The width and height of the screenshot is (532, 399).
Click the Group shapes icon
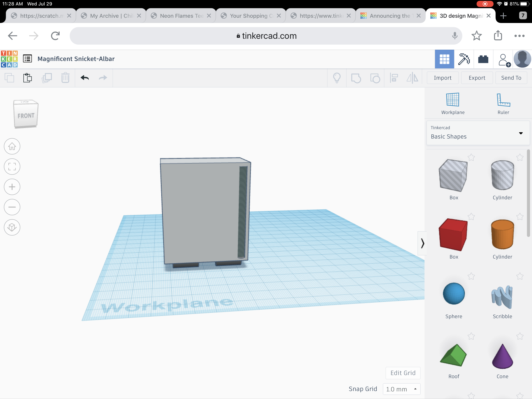click(356, 78)
